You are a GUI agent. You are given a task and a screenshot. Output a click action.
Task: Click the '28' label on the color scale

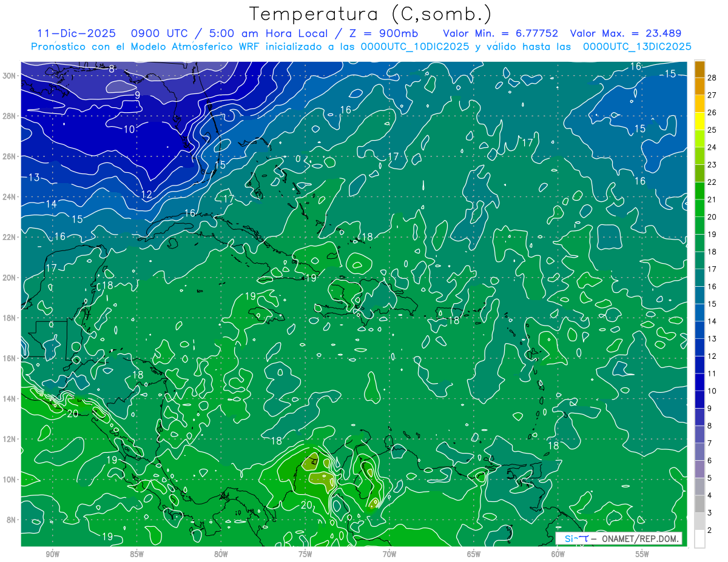click(712, 78)
